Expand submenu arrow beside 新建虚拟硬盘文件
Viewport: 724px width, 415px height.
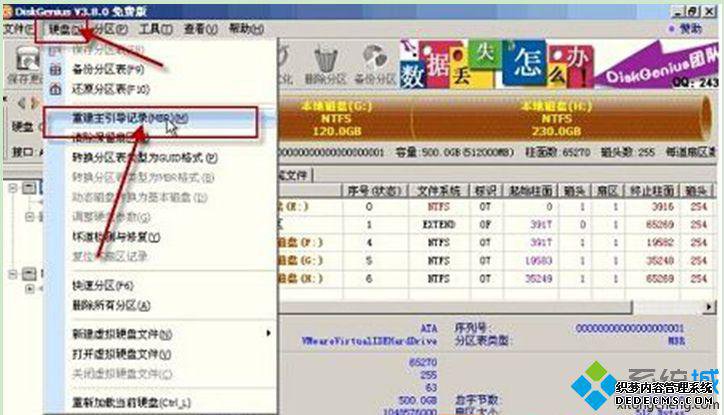click(268, 333)
